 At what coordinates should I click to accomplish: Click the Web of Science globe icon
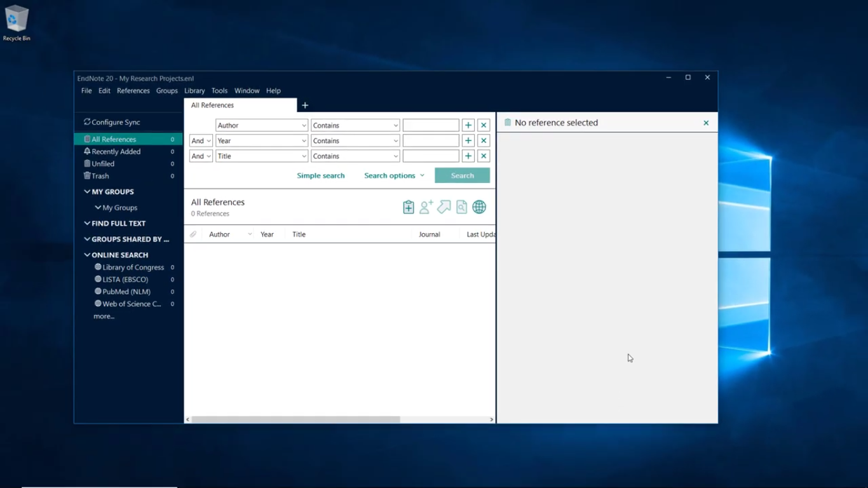98,303
